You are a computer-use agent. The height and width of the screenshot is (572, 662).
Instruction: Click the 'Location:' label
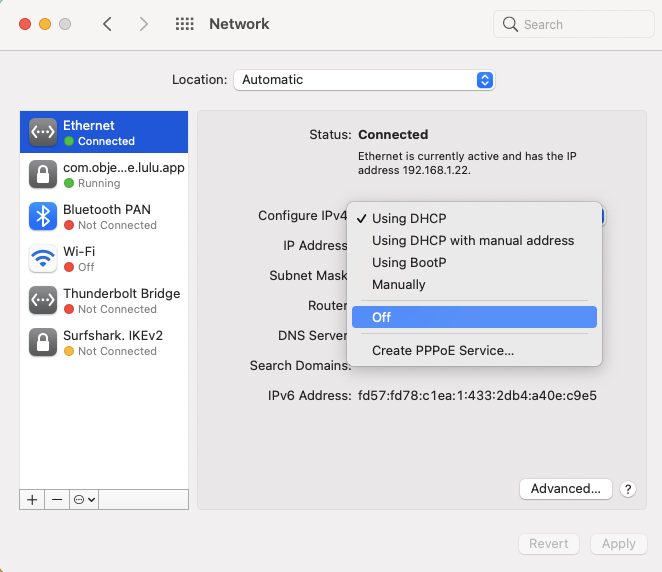(x=199, y=80)
